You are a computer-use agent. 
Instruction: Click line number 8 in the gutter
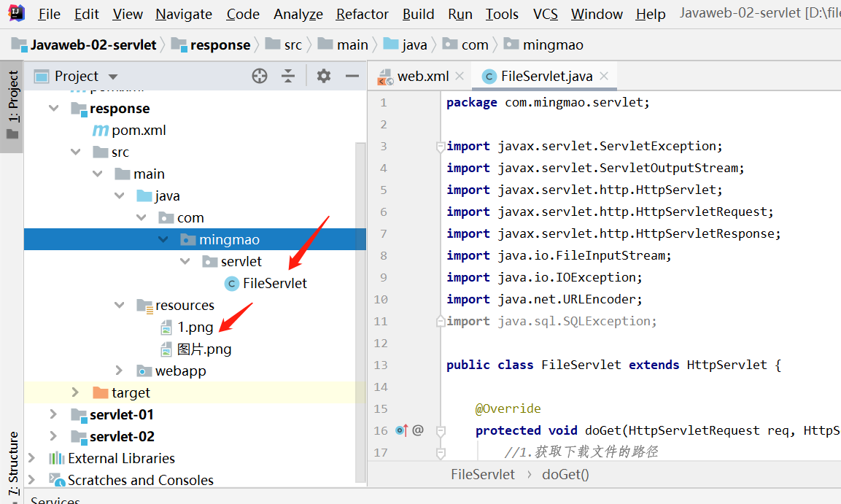pos(383,256)
